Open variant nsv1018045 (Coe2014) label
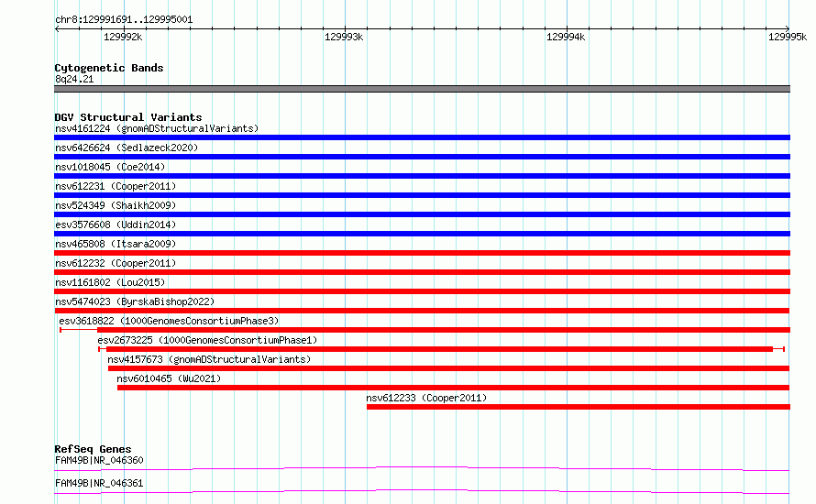The image size is (816, 504). [x=110, y=167]
